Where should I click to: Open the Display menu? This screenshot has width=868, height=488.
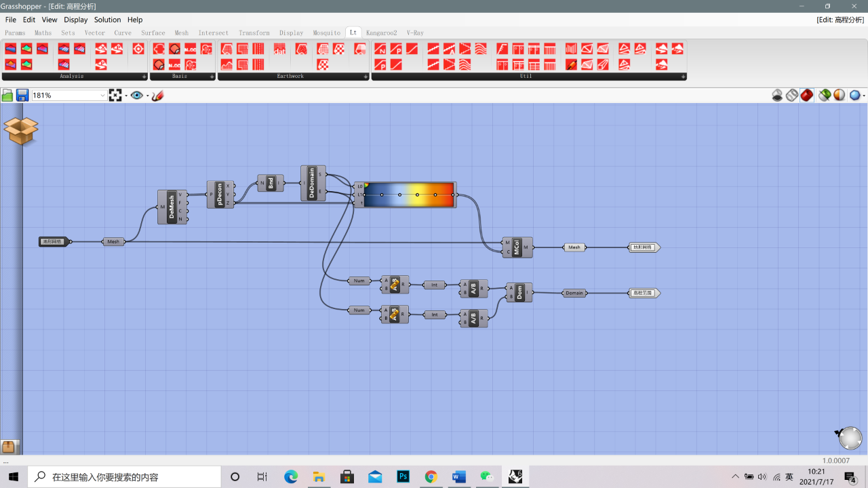75,20
